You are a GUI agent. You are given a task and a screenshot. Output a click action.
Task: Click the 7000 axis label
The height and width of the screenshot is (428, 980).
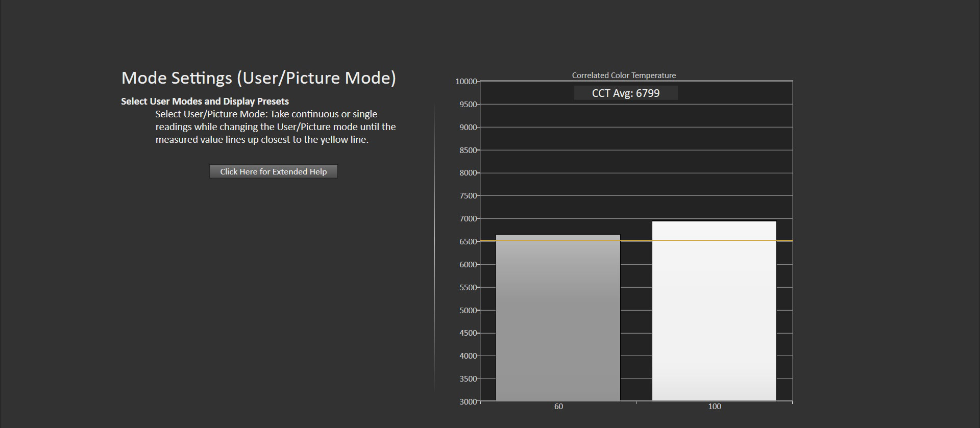click(468, 219)
